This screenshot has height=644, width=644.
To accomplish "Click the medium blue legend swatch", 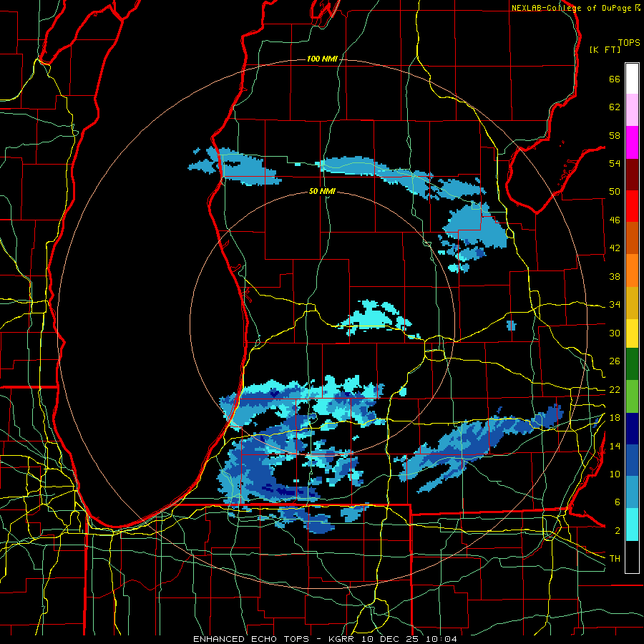I will [x=632, y=460].
